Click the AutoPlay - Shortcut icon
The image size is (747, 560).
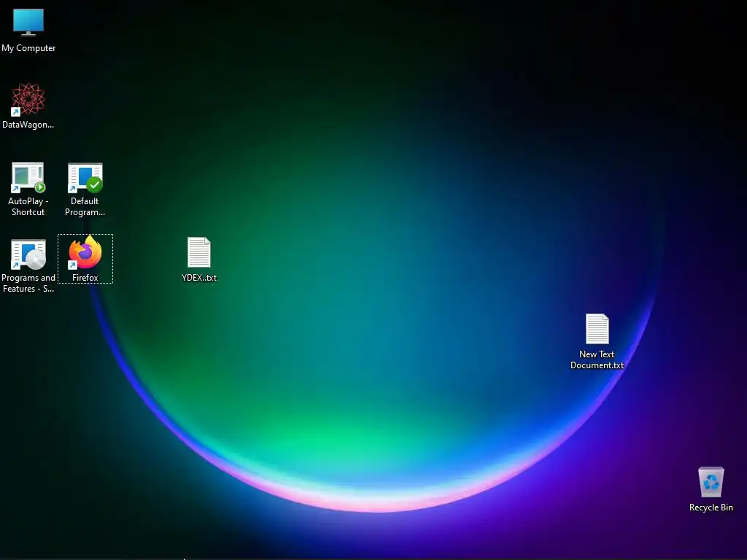click(x=28, y=177)
